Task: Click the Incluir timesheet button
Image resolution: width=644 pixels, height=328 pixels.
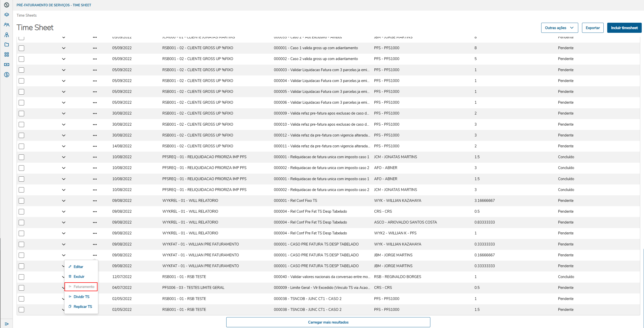Action: point(624,28)
